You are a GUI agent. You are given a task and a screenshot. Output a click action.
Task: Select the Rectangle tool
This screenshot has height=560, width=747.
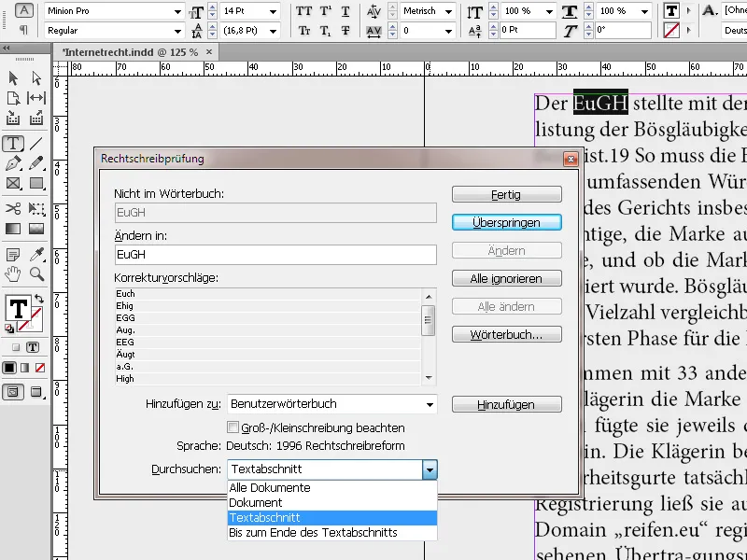click(36, 183)
